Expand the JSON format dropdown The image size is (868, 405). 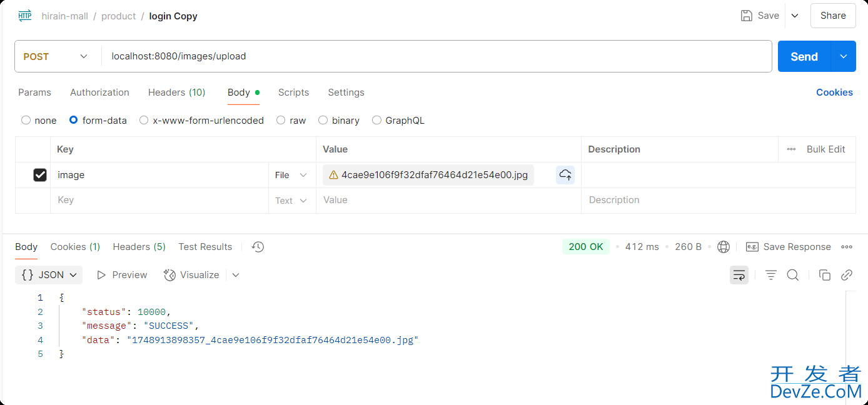click(49, 275)
